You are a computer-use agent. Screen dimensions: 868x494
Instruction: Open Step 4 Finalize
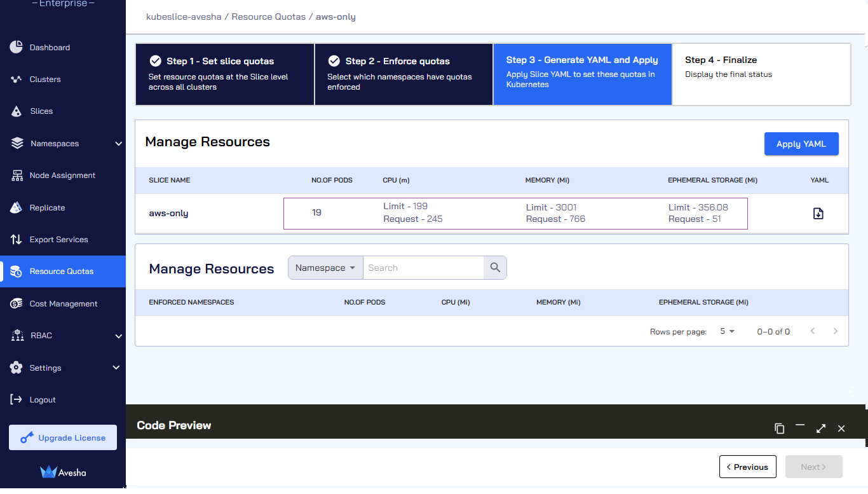pos(761,74)
